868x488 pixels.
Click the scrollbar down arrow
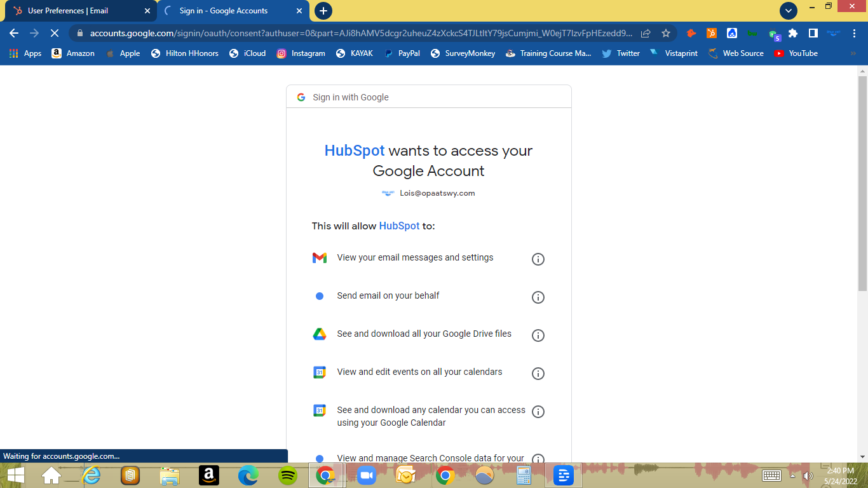tap(862, 456)
